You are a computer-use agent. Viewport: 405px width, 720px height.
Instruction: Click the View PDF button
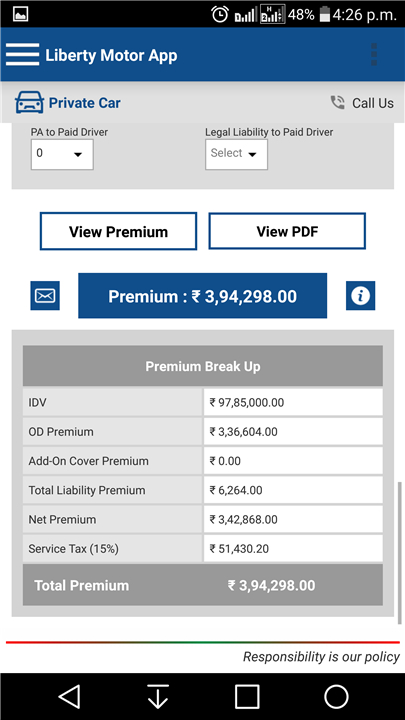point(287,231)
